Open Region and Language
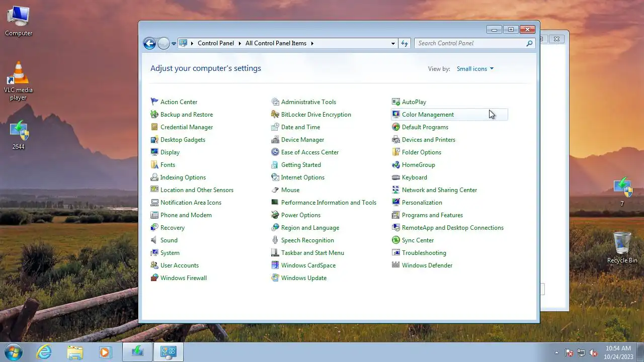Image resolution: width=644 pixels, height=362 pixels. point(310,227)
